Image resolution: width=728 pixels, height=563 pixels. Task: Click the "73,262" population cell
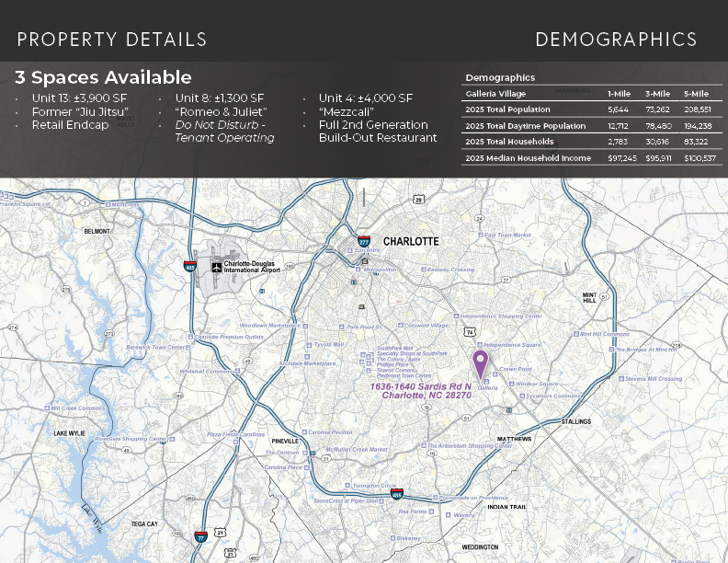click(x=657, y=109)
